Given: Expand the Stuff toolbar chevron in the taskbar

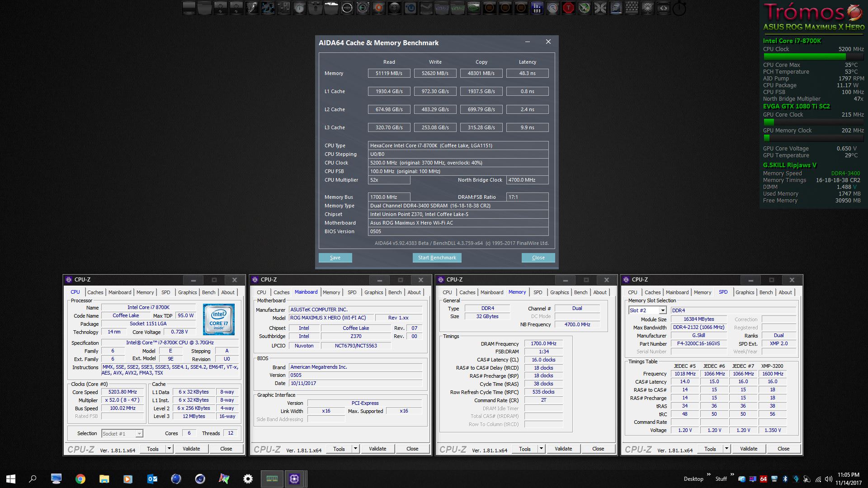Looking at the screenshot, I should point(732,474).
